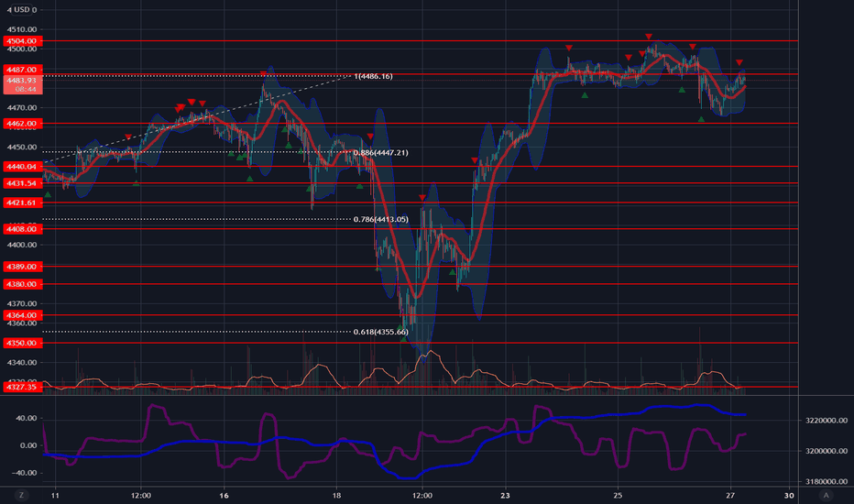Toggle the A auto-scale button
Image resolution: width=854 pixels, height=504 pixels.
pyautogui.click(x=827, y=495)
